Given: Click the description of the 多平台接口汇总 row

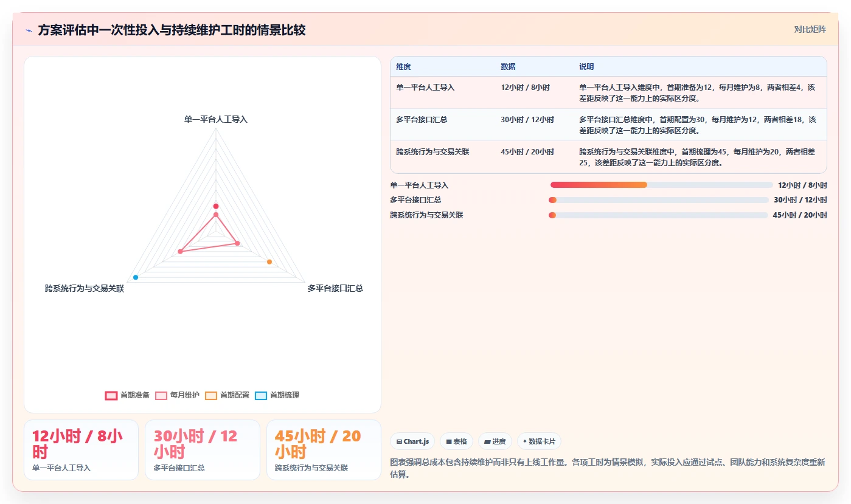Looking at the screenshot, I should tap(698, 125).
